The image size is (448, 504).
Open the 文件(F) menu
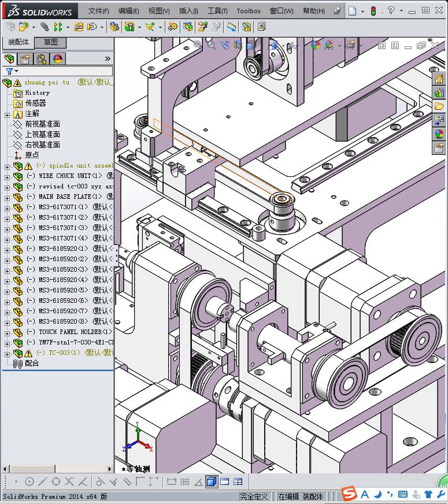(x=99, y=11)
